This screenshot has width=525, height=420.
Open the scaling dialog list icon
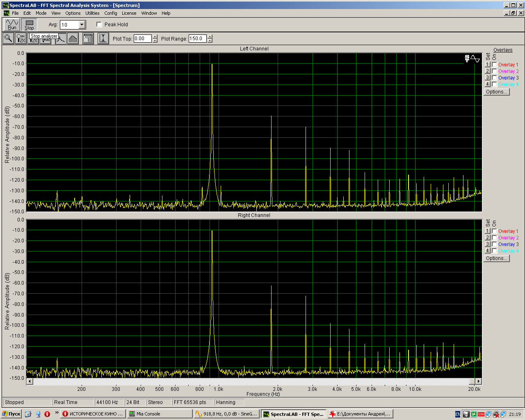(88, 39)
